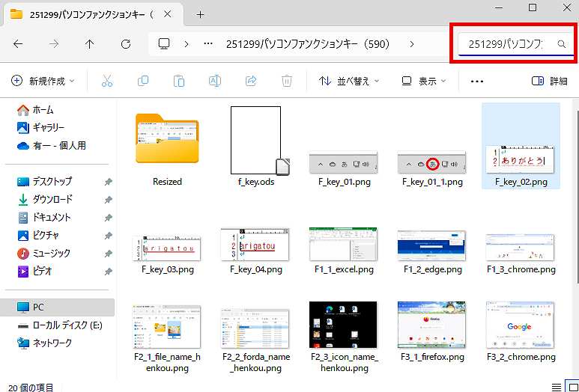Toggle the 詳細 details pane
The image size is (579, 392).
click(x=549, y=81)
